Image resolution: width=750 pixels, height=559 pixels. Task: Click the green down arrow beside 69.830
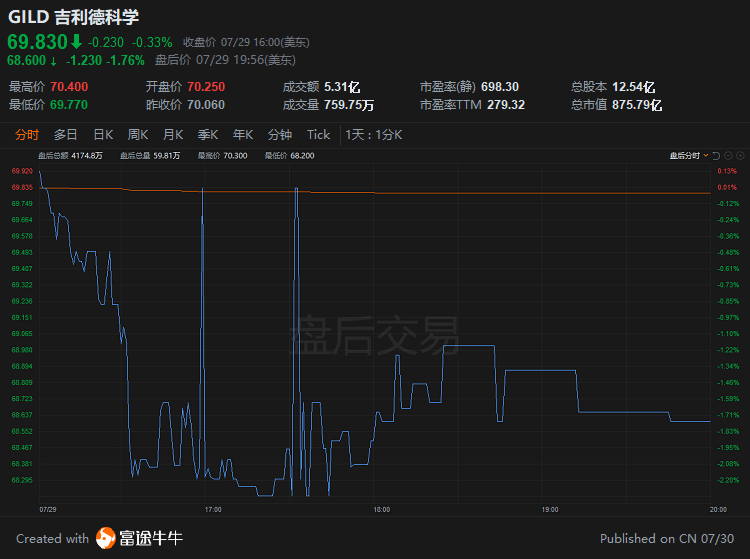(76, 42)
